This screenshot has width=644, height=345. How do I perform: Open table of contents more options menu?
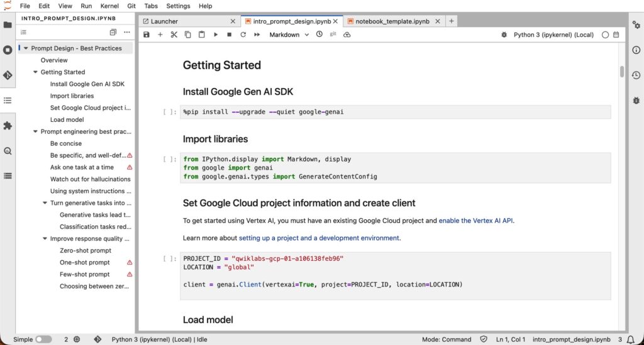(x=127, y=32)
